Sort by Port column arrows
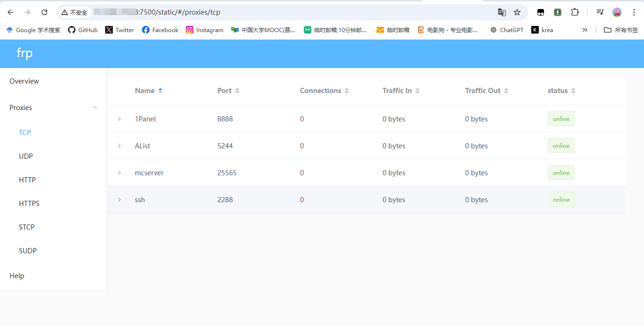Image resolution: width=644 pixels, height=326 pixels. [x=237, y=91]
